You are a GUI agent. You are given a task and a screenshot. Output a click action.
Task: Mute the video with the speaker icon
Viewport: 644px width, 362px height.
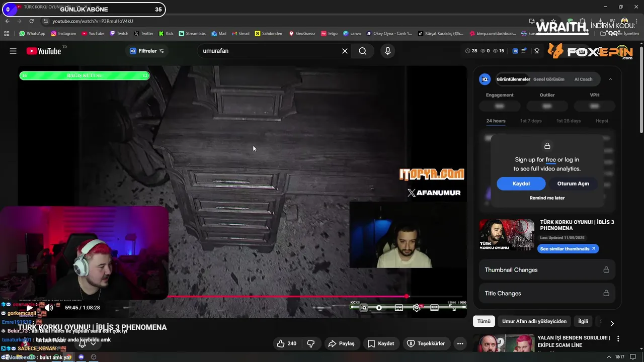(49, 307)
